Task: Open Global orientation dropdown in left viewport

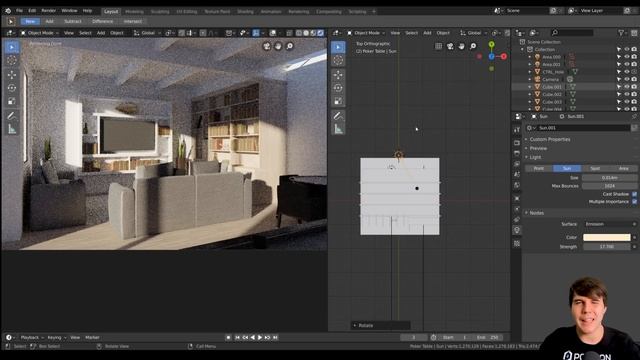Action: coord(147,33)
